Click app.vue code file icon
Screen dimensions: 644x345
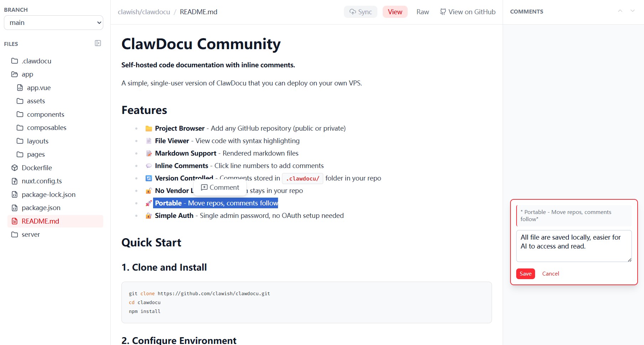(20, 88)
